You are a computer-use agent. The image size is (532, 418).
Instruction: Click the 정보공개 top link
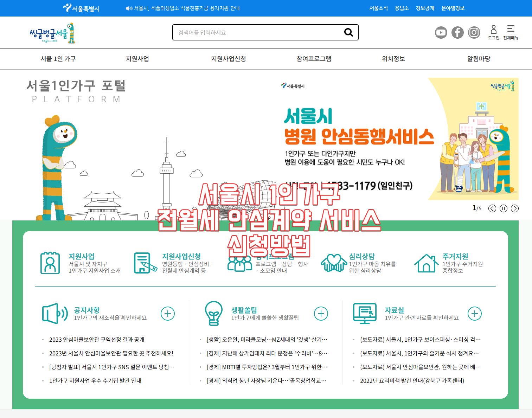(x=425, y=8)
